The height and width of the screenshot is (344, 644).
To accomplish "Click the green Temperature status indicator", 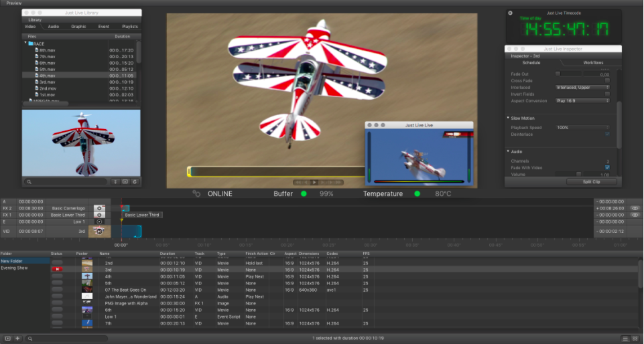I will 417,194.
